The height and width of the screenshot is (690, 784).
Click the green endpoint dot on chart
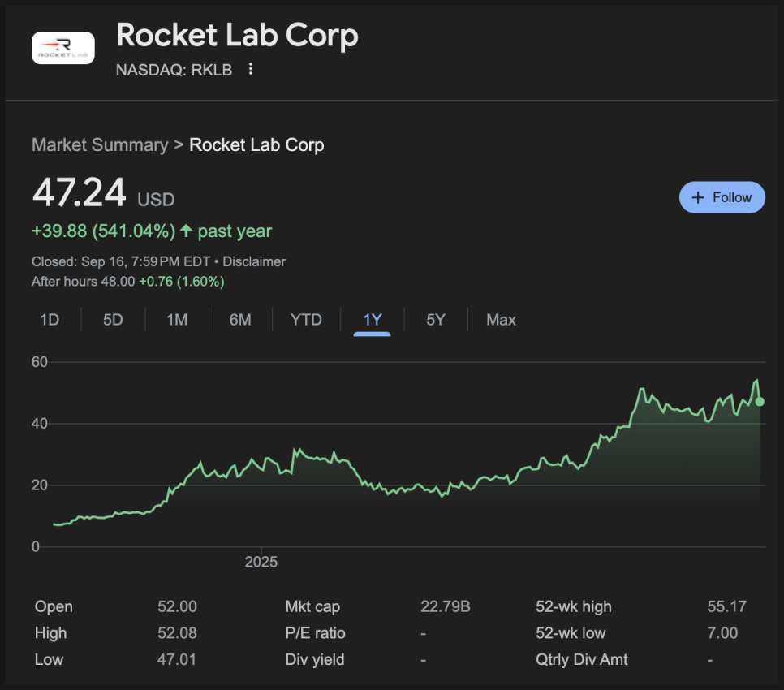pos(760,402)
